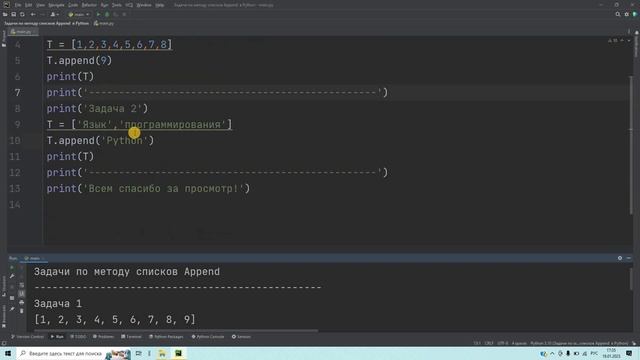Open the main run configuration dropdown

click(x=79, y=14)
